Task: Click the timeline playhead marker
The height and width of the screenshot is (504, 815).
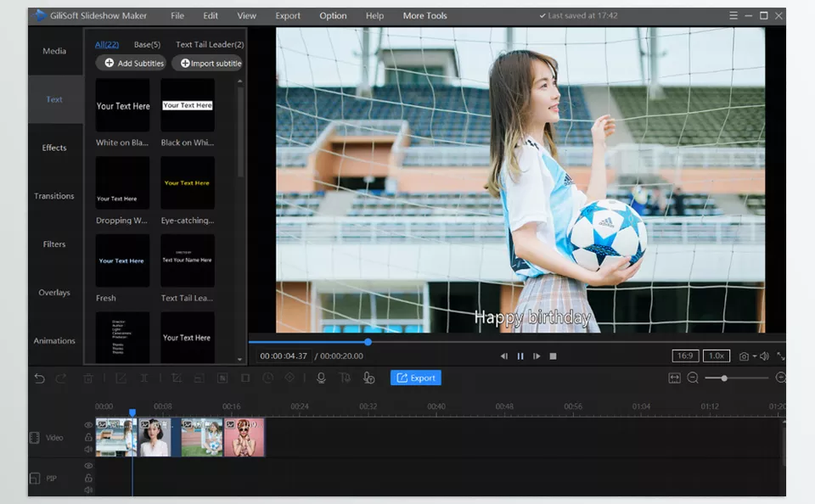Action: point(132,412)
